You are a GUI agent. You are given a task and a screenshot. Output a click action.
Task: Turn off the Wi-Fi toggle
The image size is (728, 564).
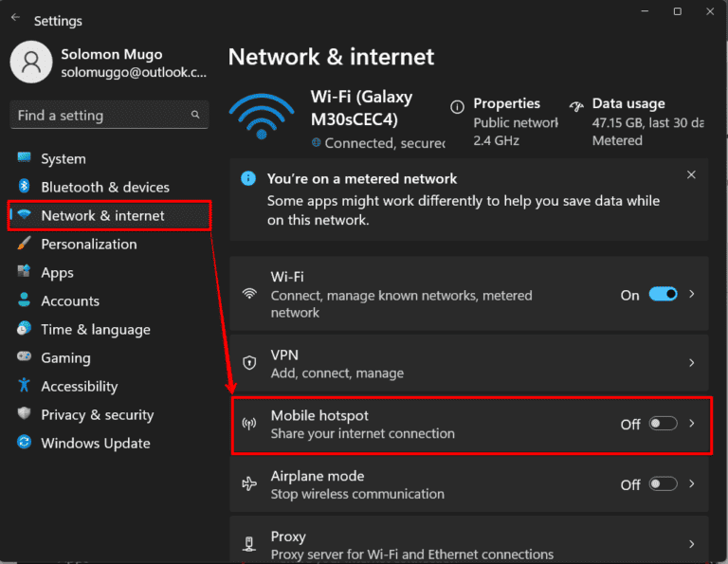coord(663,295)
